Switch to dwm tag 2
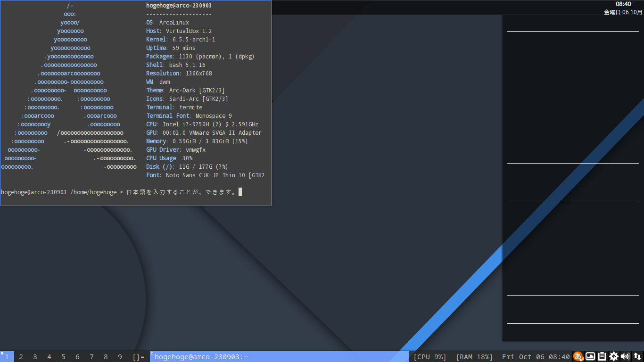Screen dimensions: 644x362 pos(21,357)
